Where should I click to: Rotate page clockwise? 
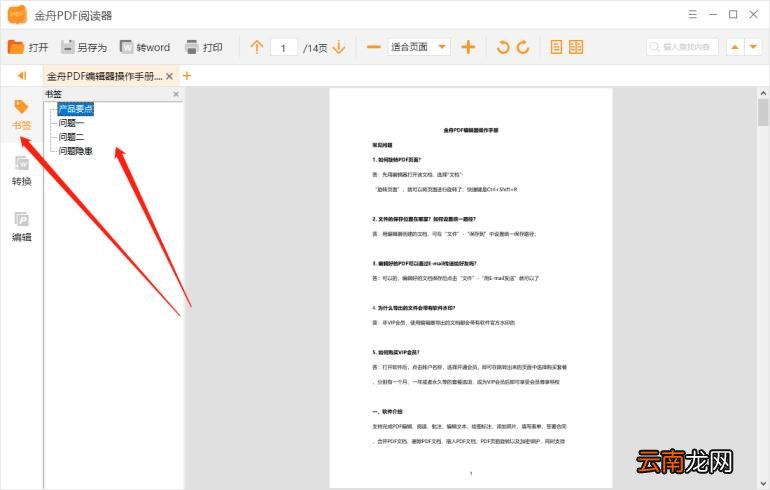(x=523, y=47)
